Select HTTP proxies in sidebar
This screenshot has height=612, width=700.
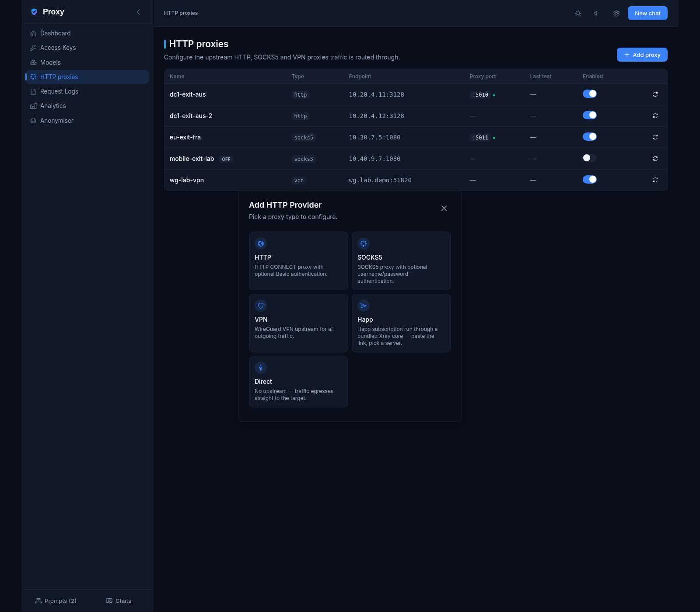click(87, 77)
